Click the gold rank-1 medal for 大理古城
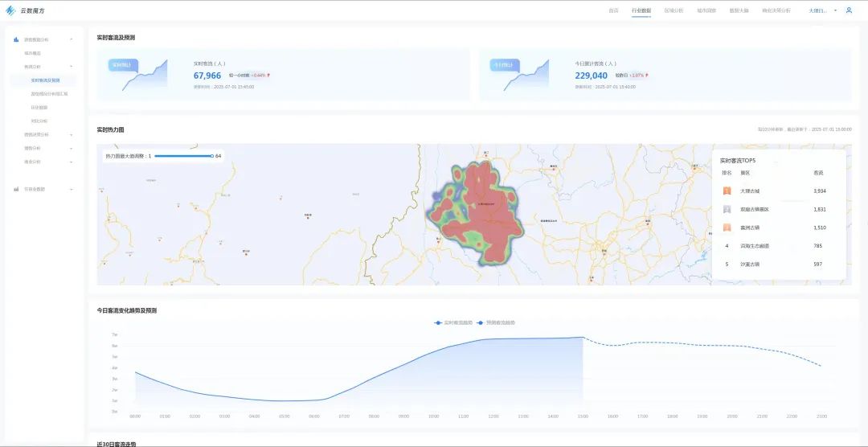 tap(727, 191)
